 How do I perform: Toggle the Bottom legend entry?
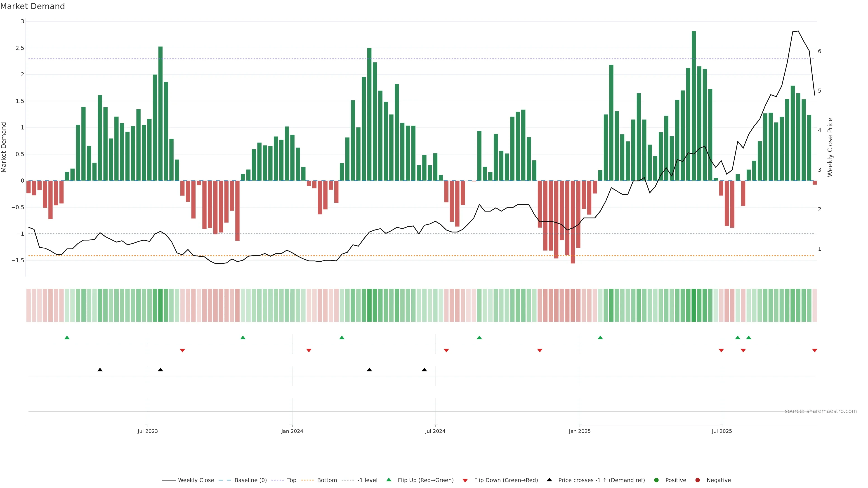coord(327,480)
